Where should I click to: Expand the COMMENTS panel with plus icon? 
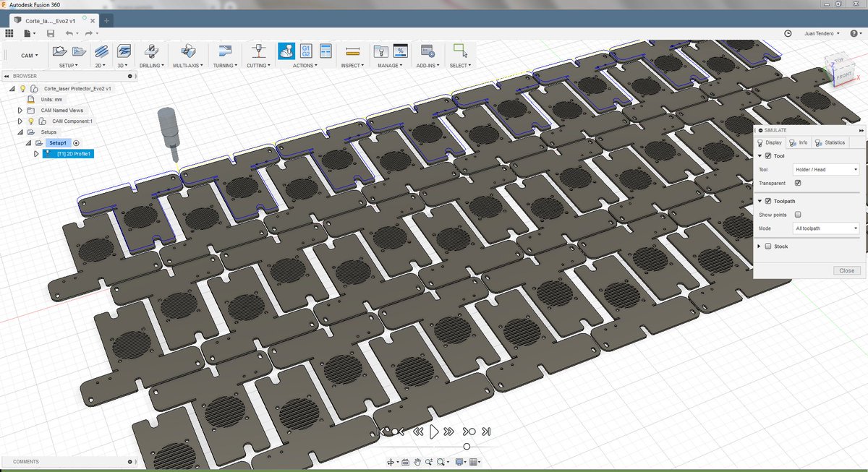click(x=131, y=461)
